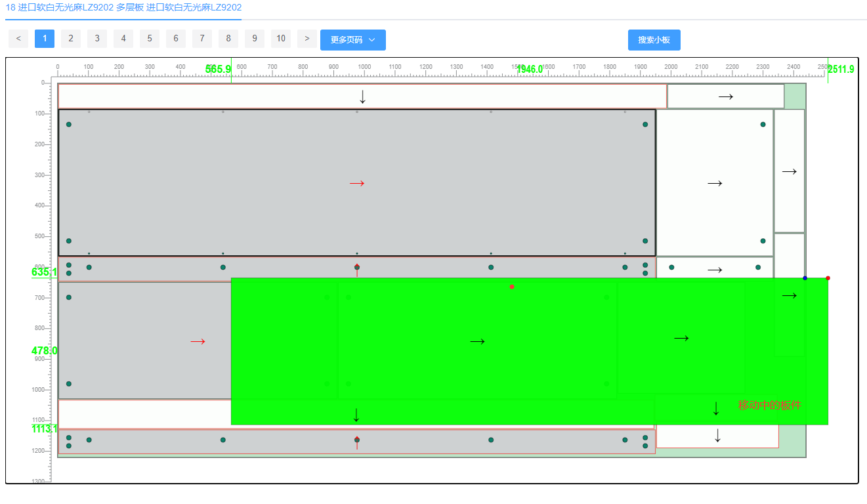
Task: Click the down arrow in top strip panel
Action: [x=362, y=96]
